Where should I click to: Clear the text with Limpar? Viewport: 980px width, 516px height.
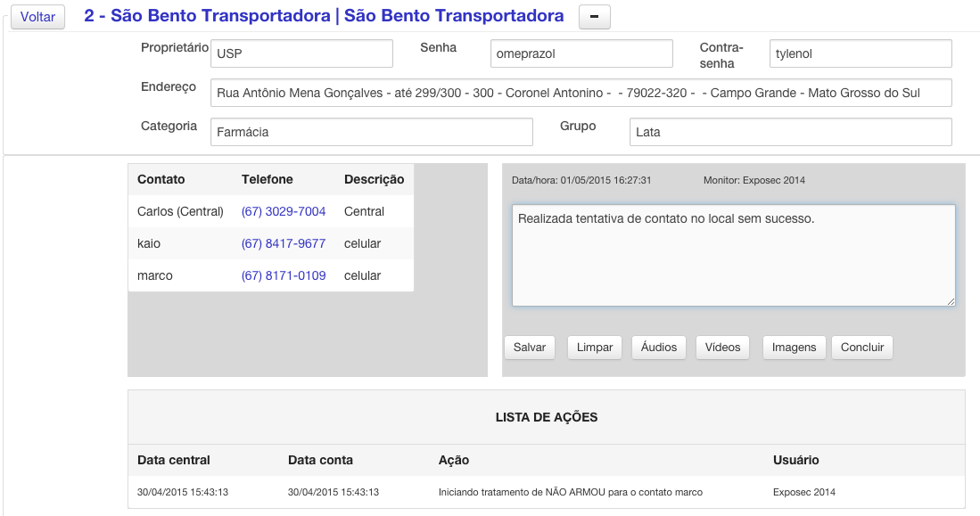click(595, 348)
